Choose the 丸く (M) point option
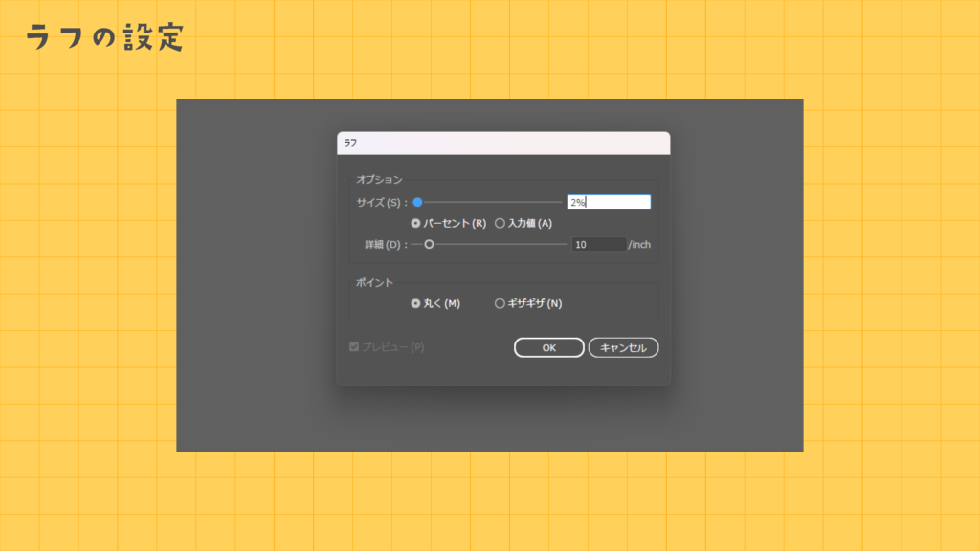The height and width of the screenshot is (551, 980). pyautogui.click(x=415, y=302)
